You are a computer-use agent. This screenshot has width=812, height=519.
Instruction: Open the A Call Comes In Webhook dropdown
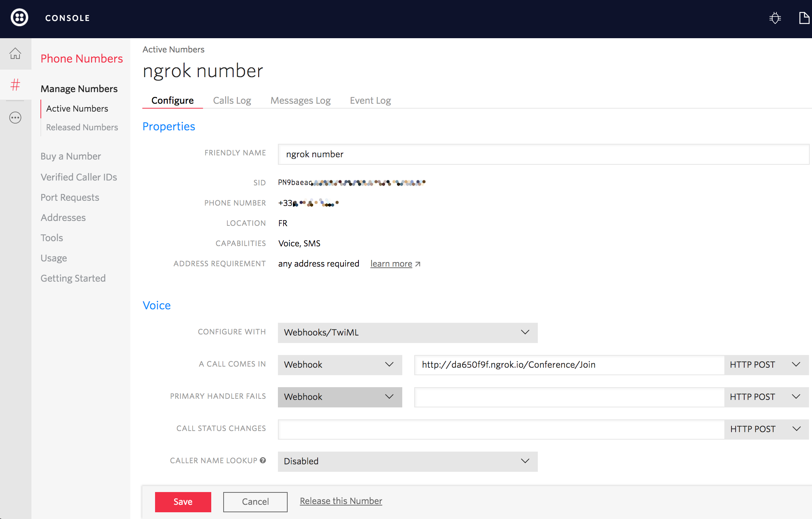pos(339,365)
